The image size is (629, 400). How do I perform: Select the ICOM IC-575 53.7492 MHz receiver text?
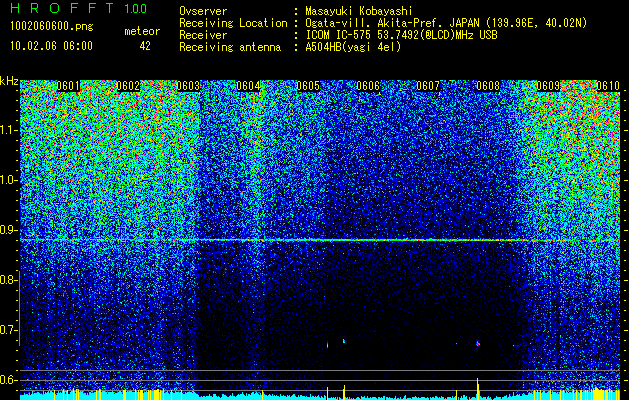click(x=401, y=35)
